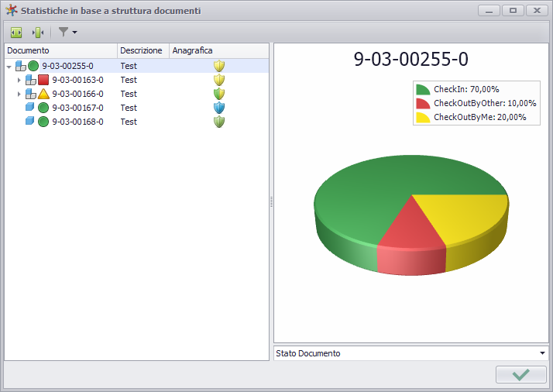Click the CheckOutByOther: 10,00% legend label
553x392 pixels.
click(x=485, y=103)
